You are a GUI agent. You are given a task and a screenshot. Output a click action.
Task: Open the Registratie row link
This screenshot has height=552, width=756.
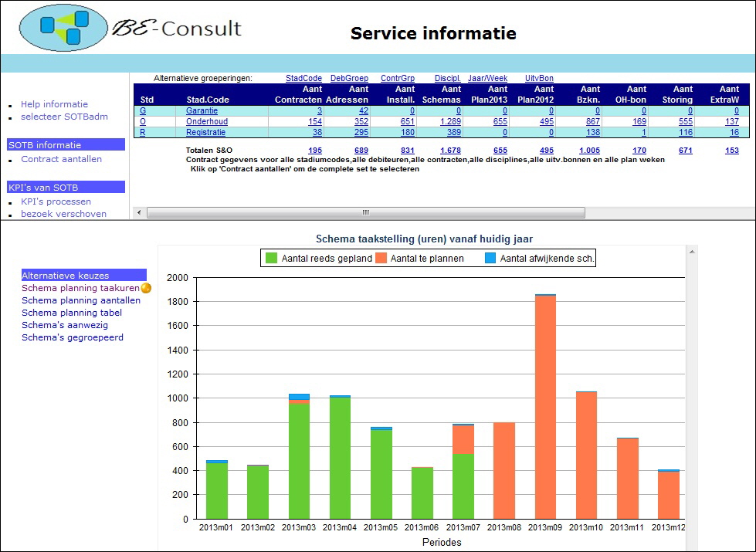click(205, 133)
